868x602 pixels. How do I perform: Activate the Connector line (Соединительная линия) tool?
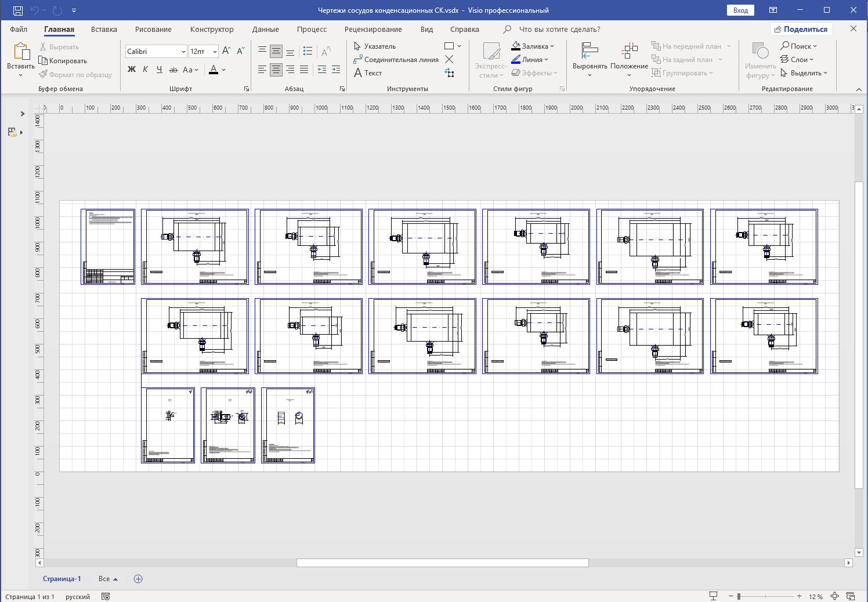[396, 60]
